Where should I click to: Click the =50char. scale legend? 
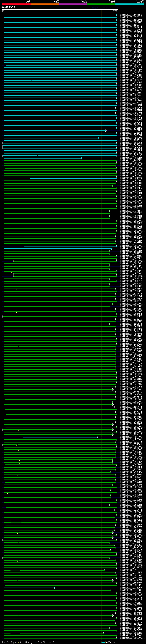(109, 642)
